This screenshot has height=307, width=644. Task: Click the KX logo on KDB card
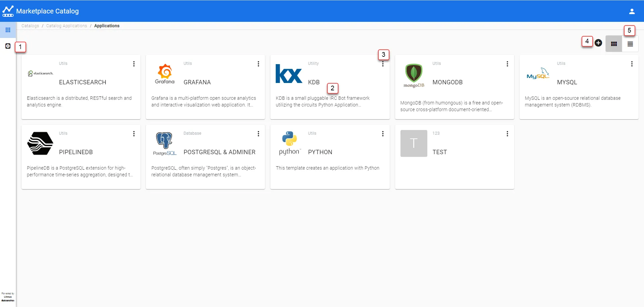(x=289, y=74)
